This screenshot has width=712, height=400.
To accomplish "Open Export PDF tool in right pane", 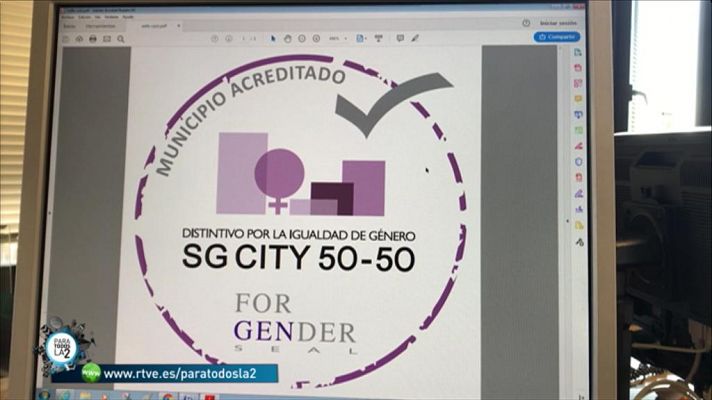I will pos(578,53).
